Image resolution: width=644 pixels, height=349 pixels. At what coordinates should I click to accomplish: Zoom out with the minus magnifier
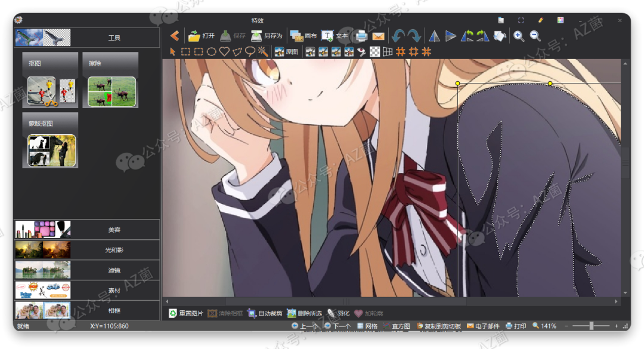535,36
